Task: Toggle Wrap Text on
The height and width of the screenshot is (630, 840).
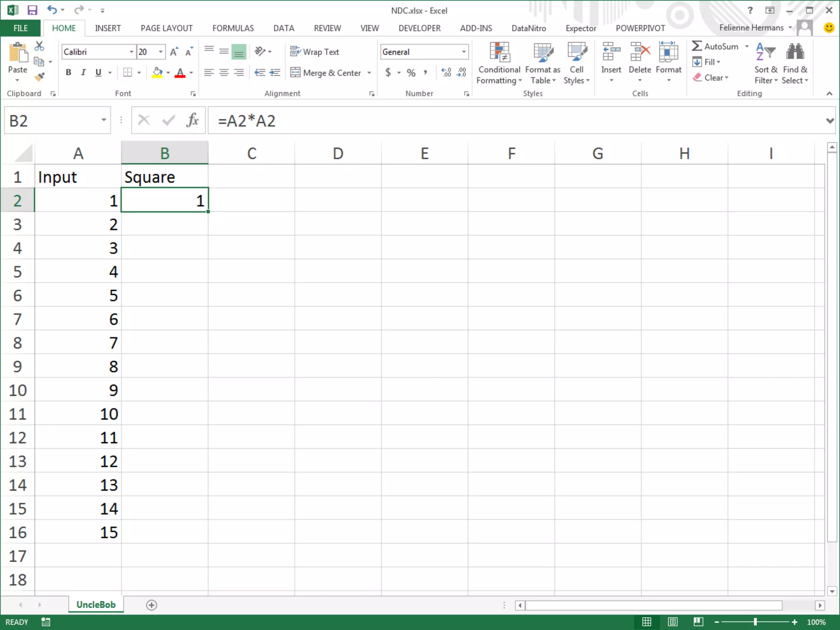Action: [315, 52]
